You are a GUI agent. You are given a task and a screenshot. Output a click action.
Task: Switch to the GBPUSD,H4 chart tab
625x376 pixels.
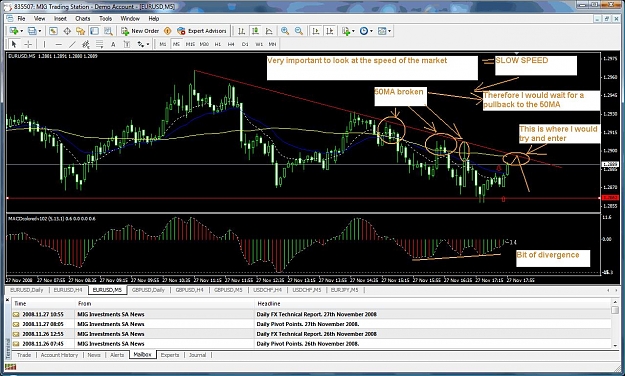(190, 290)
